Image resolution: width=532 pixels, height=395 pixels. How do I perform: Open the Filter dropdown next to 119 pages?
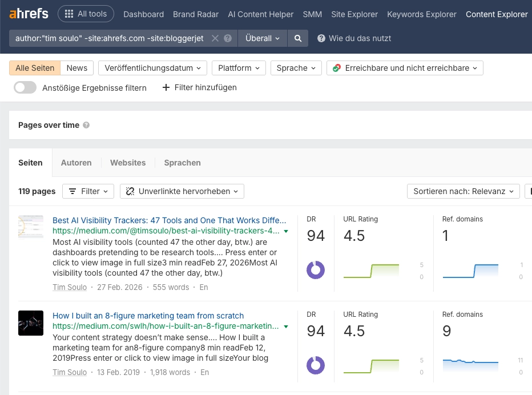[x=88, y=191]
